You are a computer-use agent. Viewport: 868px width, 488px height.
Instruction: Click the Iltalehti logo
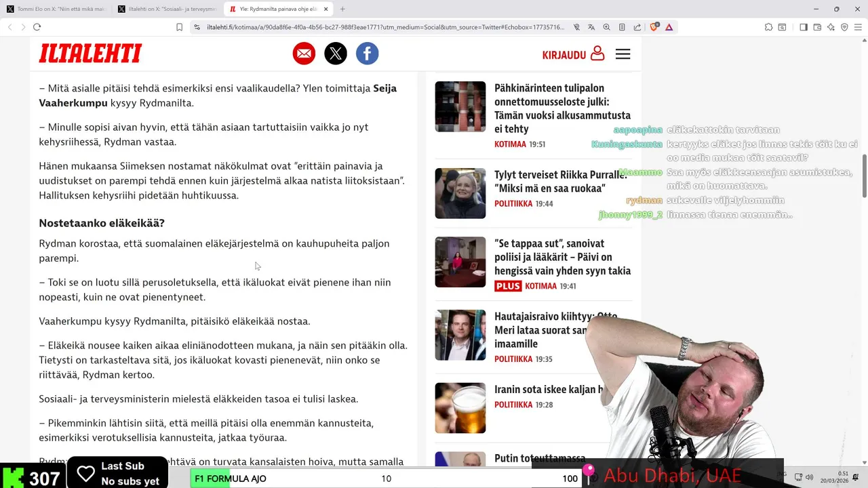[x=90, y=54]
